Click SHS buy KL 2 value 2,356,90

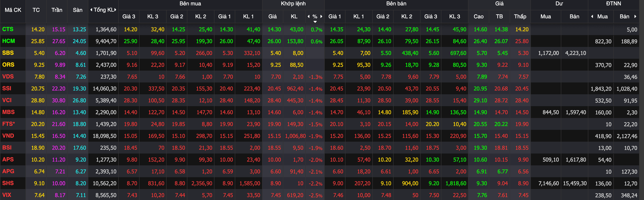point(202,183)
